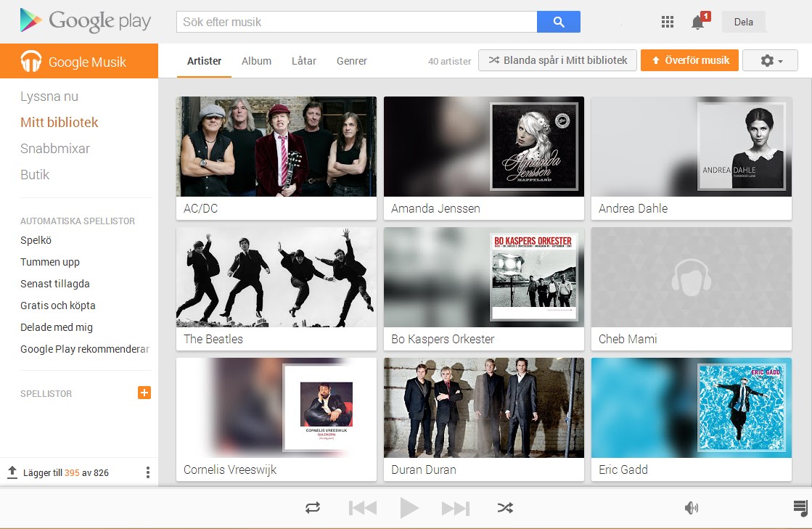
Task: Skip to the next track
Action: point(455,508)
